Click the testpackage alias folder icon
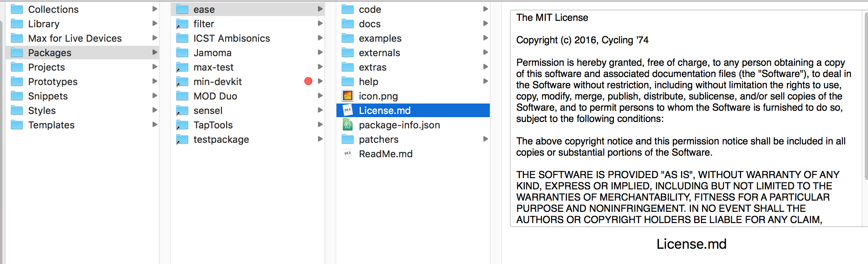Screen dimensions: 868x264 (x=182, y=139)
